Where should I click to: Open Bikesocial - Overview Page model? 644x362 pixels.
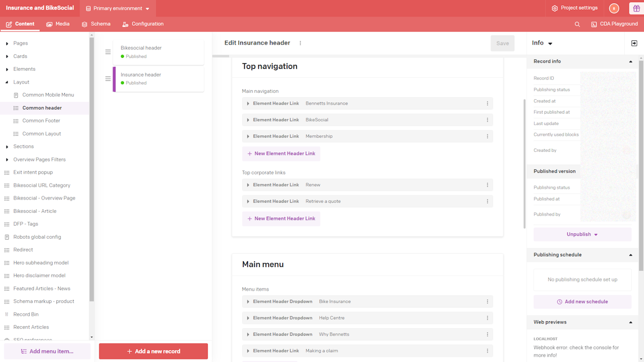tap(45, 198)
